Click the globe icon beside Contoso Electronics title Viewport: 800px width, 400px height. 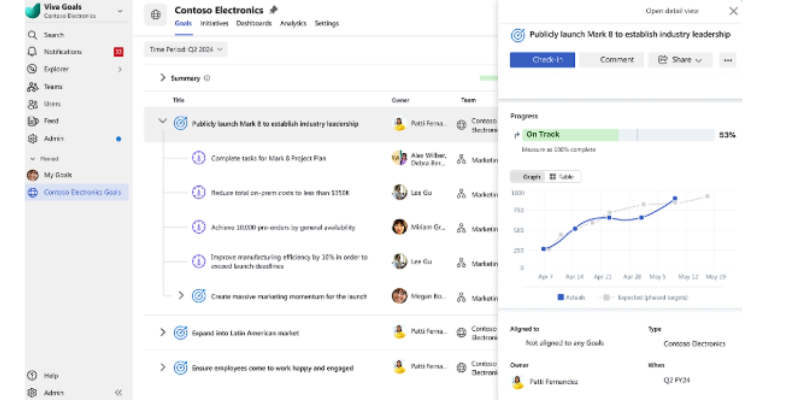156,15
